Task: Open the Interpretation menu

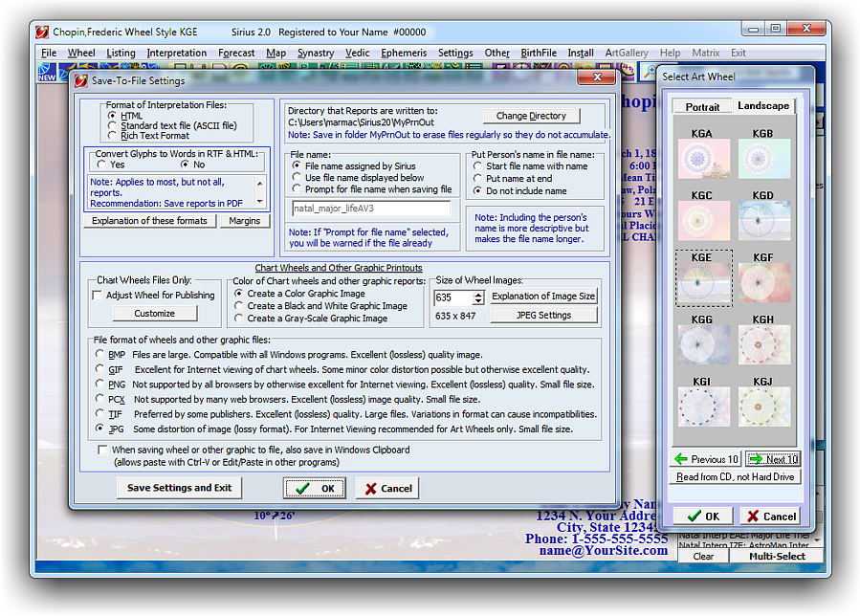Action: pyautogui.click(x=176, y=54)
